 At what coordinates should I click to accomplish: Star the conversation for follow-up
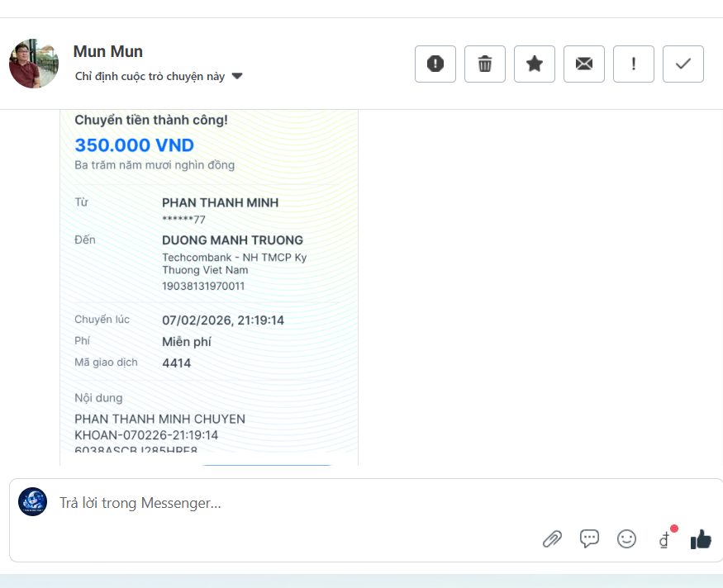pos(534,64)
